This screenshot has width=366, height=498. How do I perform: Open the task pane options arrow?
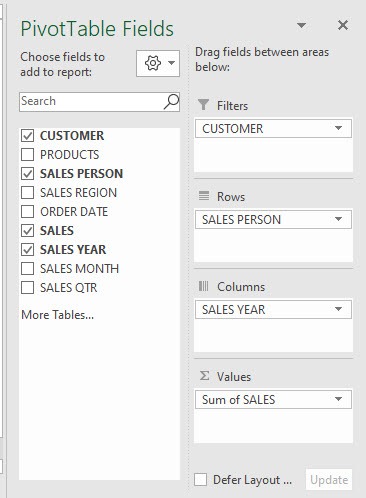coord(301,25)
